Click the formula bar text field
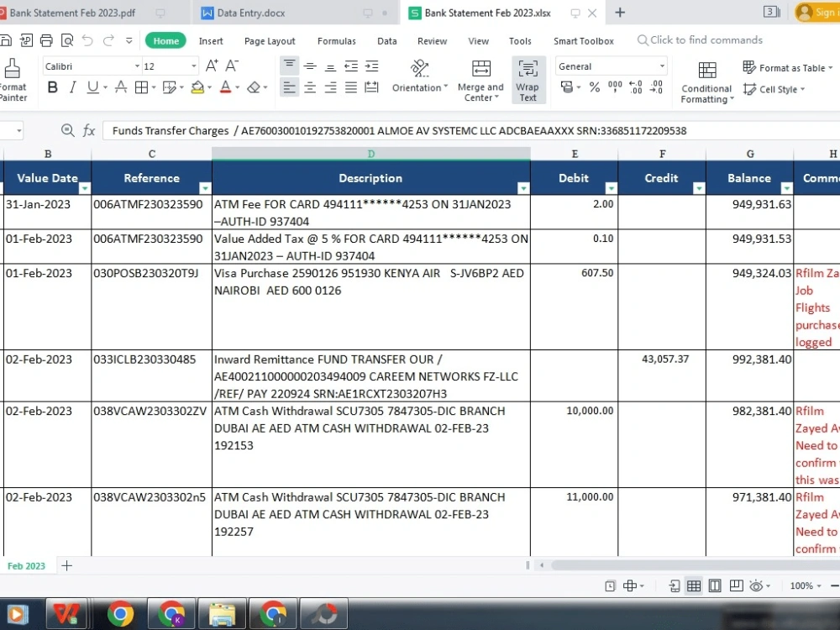 [x=471, y=131]
